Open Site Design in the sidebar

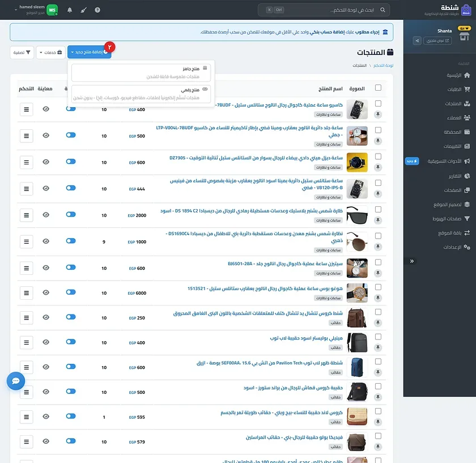(452, 205)
